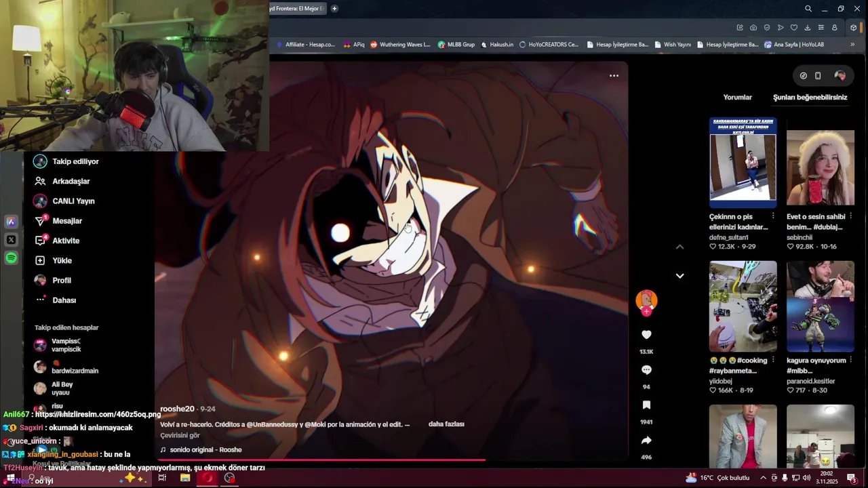Open the Arkadaşlar section
The height and width of the screenshot is (488, 868).
(x=62, y=181)
